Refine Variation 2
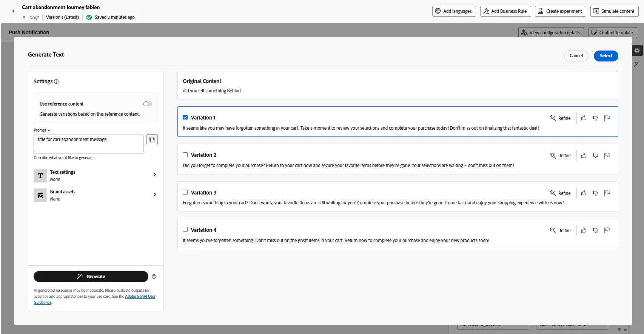The height and width of the screenshot is (334, 644). (x=561, y=155)
